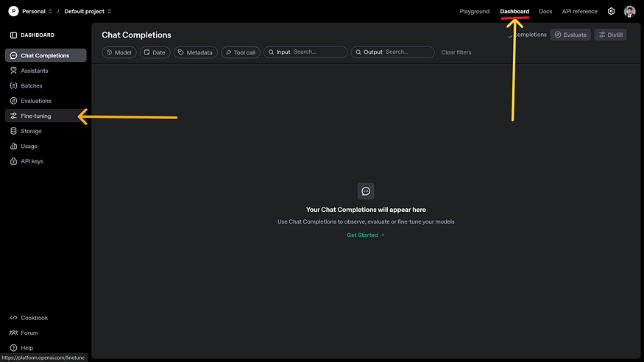
Task: Click the Evaluations sidebar icon
Action: [13, 101]
